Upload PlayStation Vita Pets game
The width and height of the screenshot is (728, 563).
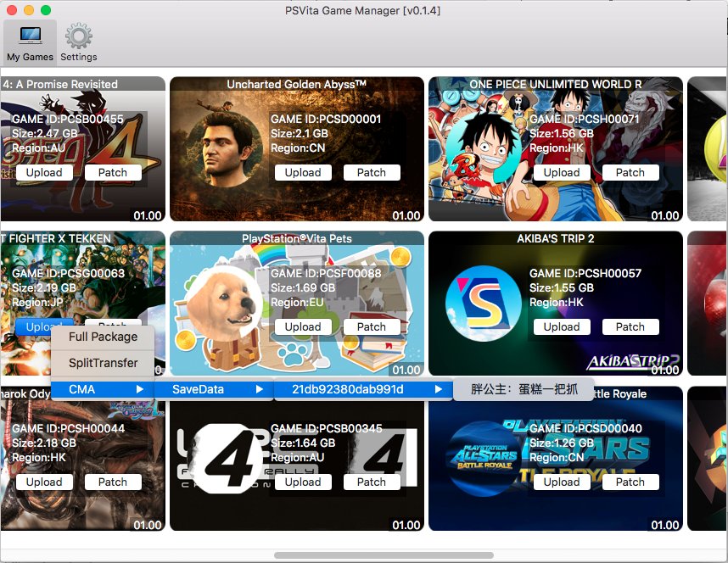click(303, 326)
